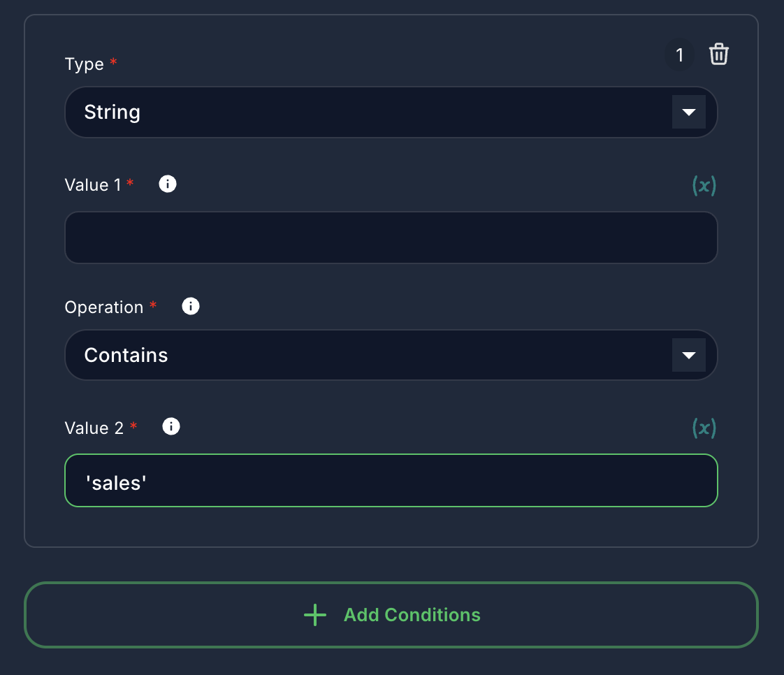Click the Type field label

click(84, 64)
